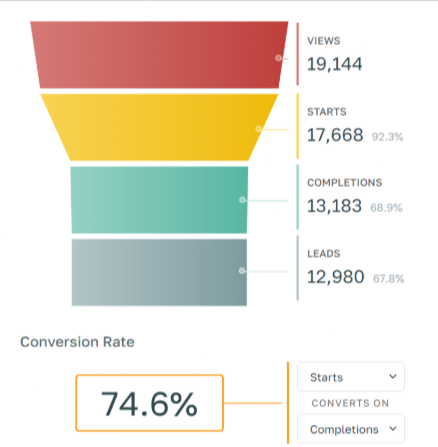Select the gray Leads funnel segment
The width and height of the screenshot is (438, 447).
point(159,272)
